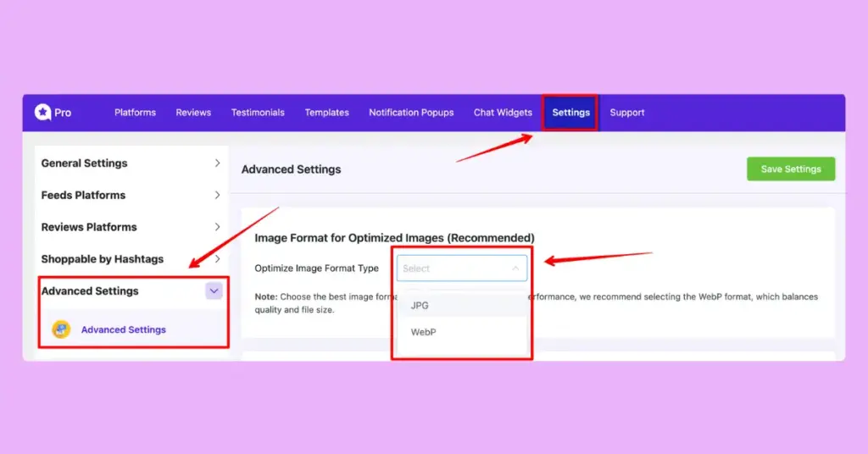Click the Optimize Image Format Type label
This screenshot has height=454, width=868.
(x=317, y=269)
